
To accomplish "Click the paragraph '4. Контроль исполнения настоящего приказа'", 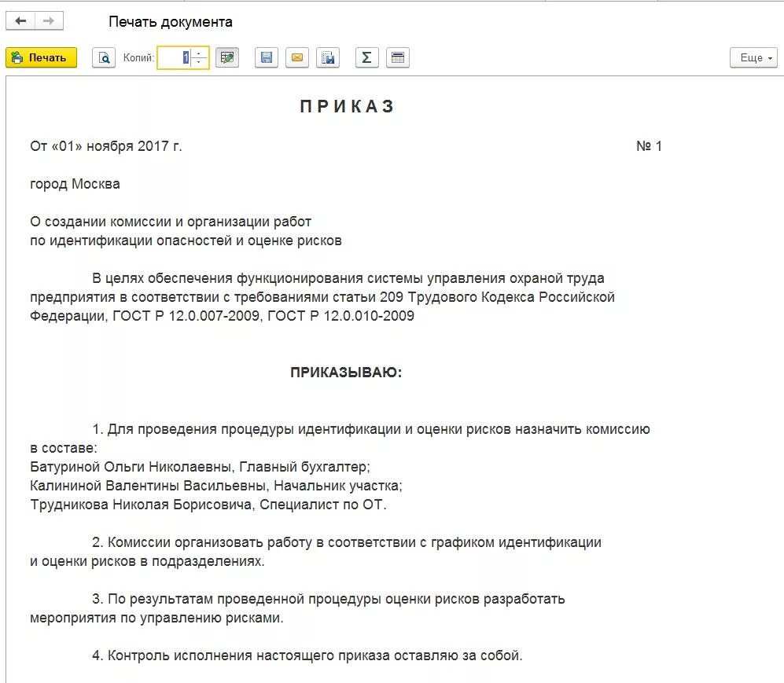I will pos(307,655).
